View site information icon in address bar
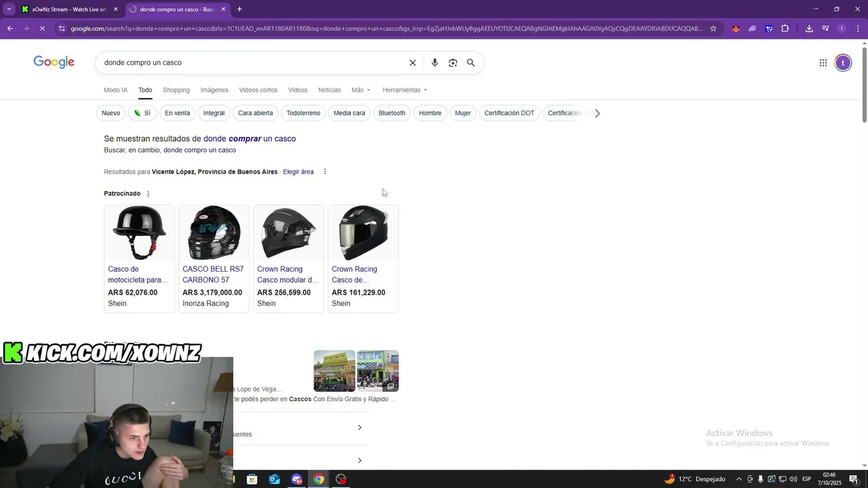 pos(62,28)
